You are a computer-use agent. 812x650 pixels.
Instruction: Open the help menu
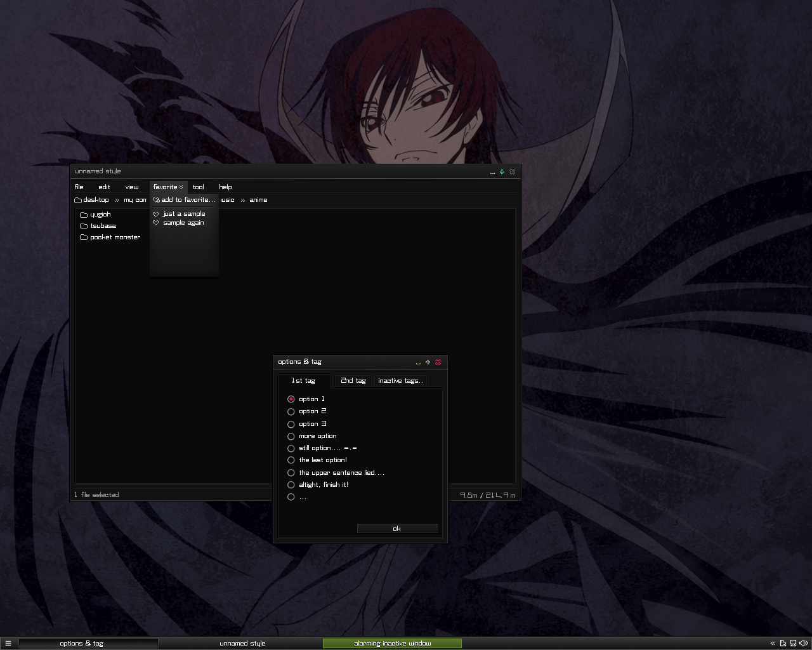(225, 187)
